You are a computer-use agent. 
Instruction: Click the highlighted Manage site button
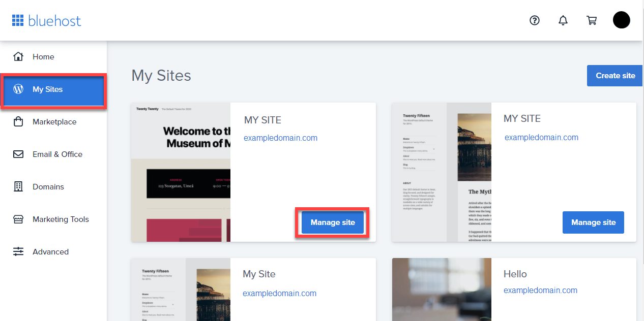click(333, 222)
